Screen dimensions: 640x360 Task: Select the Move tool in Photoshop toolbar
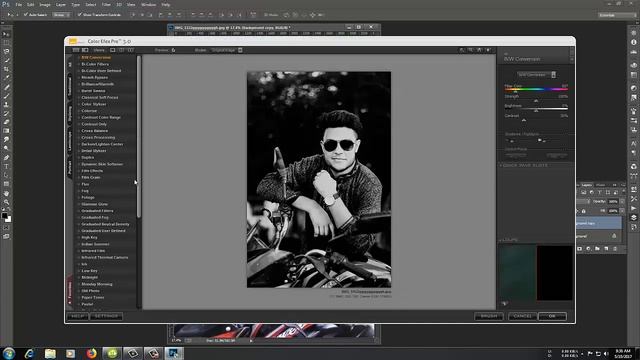[x=6, y=34]
